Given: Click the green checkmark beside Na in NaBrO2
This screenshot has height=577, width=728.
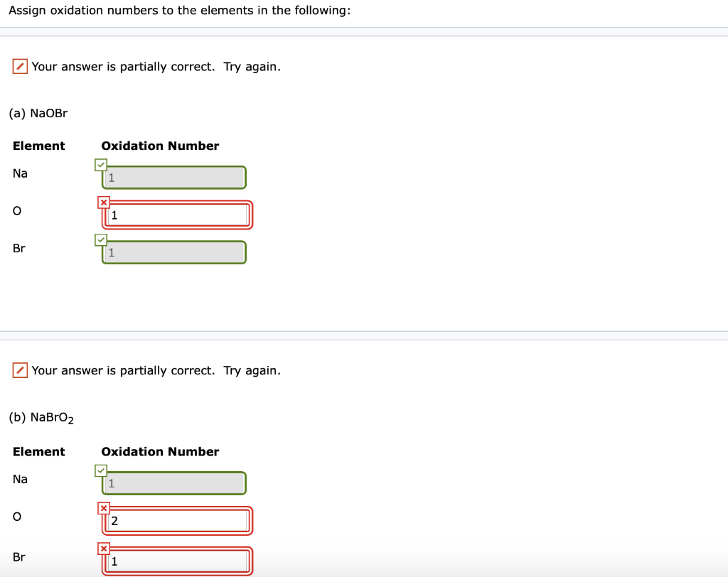Looking at the screenshot, I should [x=100, y=470].
